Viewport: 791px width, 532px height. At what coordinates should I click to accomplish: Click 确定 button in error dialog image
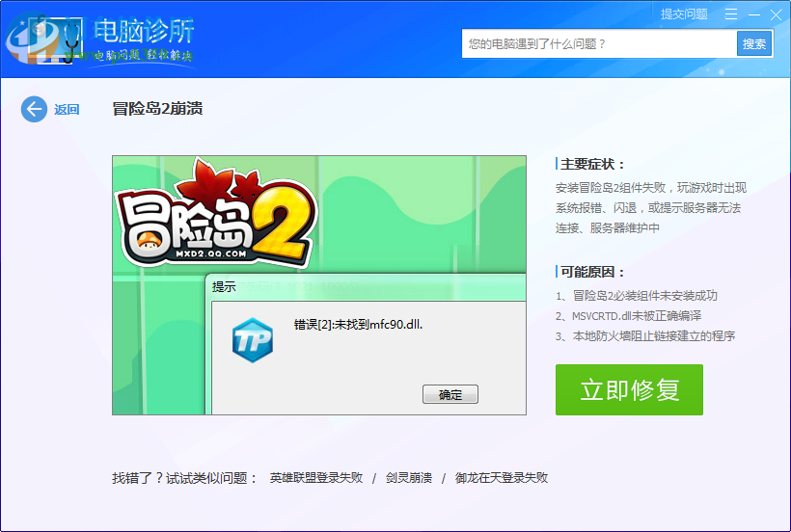[450, 395]
